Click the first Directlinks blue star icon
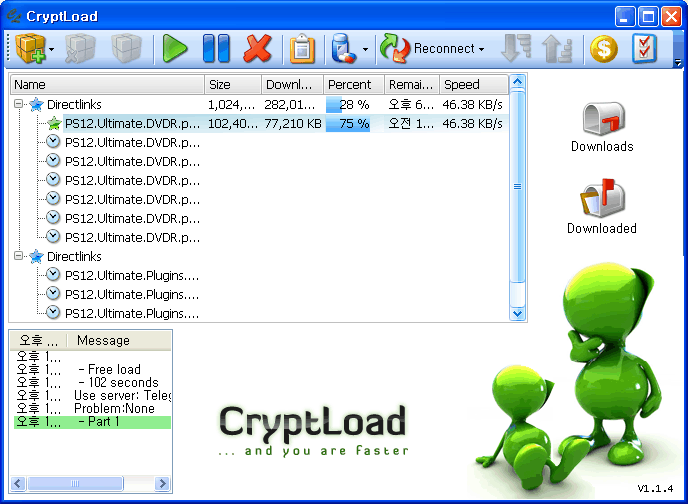This screenshot has width=688, height=504. (x=36, y=104)
